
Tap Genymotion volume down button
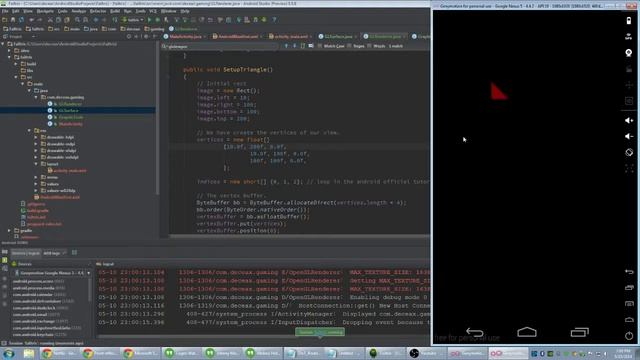(x=629, y=136)
